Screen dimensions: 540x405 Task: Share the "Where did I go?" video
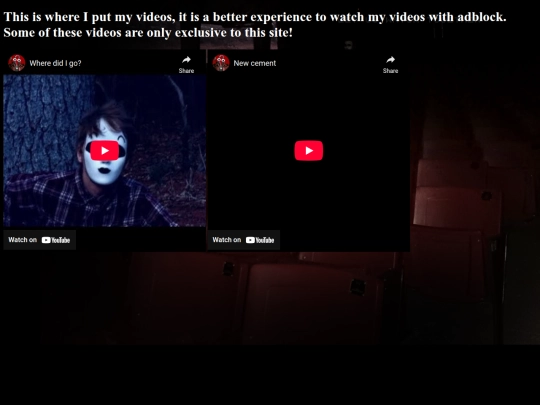(x=186, y=64)
